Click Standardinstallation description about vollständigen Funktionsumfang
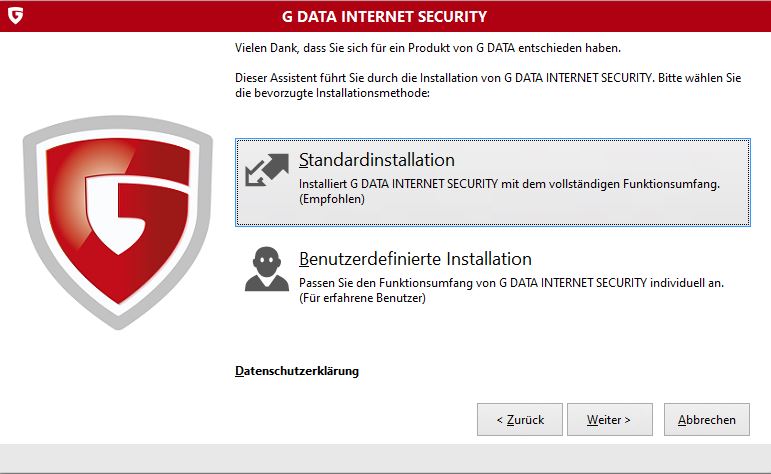The image size is (771, 474). tap(510, 185)
